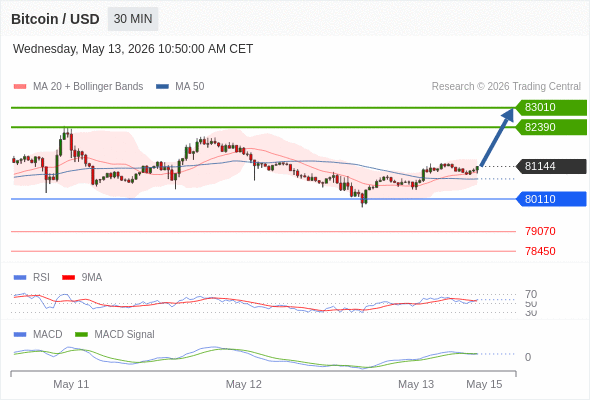Click the 79070 support level label
590x400 pixels.
pos(540,231)
